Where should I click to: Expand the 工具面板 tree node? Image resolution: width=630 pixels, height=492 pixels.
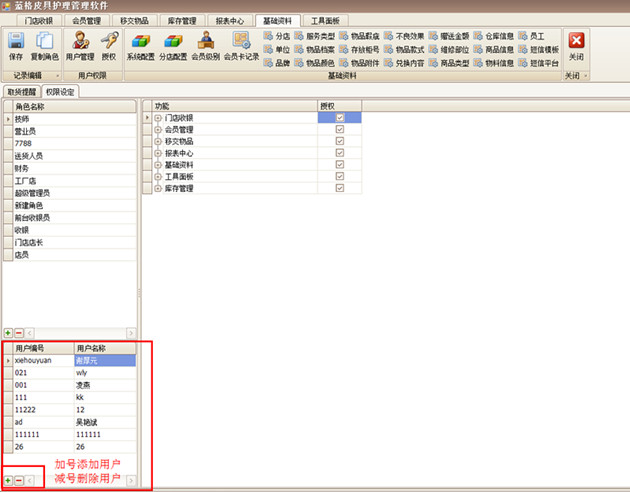tap(158, 177)
